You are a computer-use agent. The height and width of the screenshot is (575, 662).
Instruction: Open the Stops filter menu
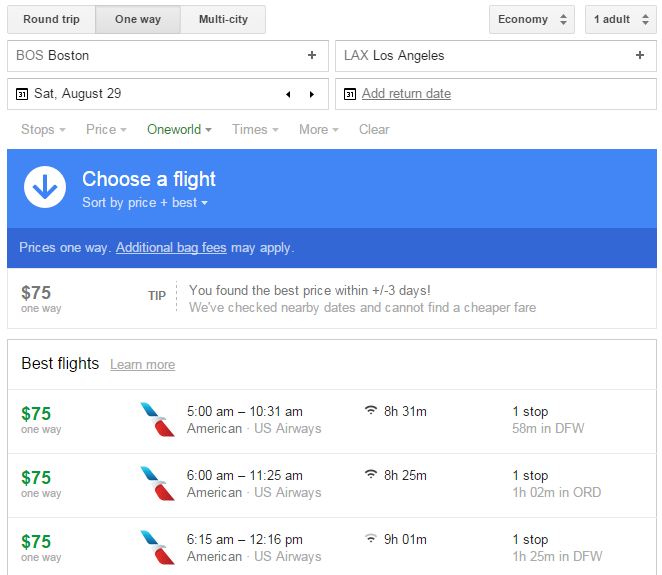(x=43, y=129)
